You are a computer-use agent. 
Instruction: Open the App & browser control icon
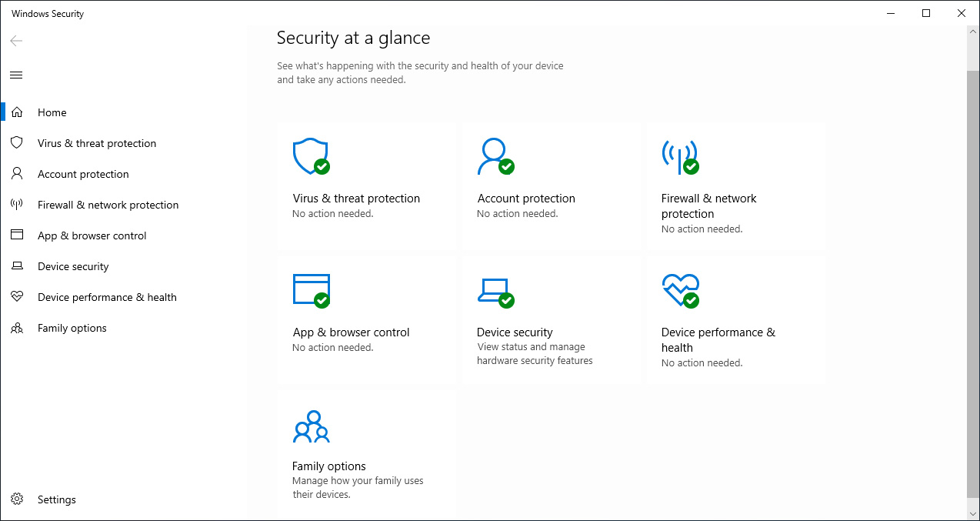coord(311,290)
